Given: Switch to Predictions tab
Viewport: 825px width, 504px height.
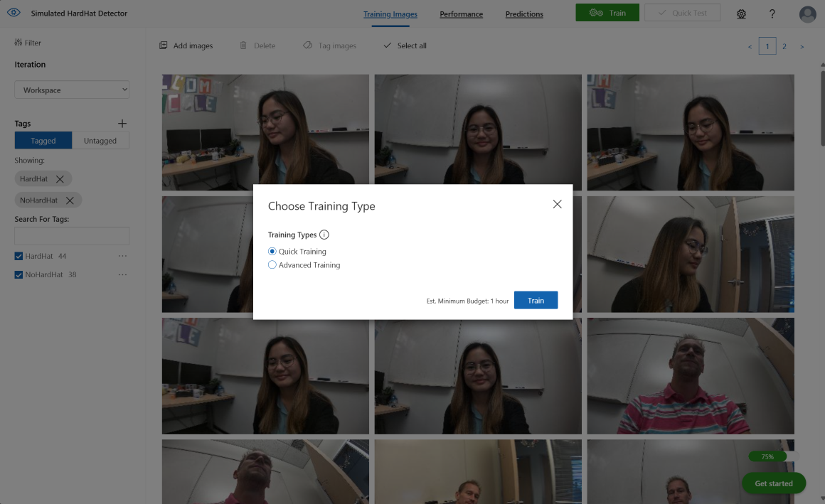Looking at the screenshot, I should [524, 14].
